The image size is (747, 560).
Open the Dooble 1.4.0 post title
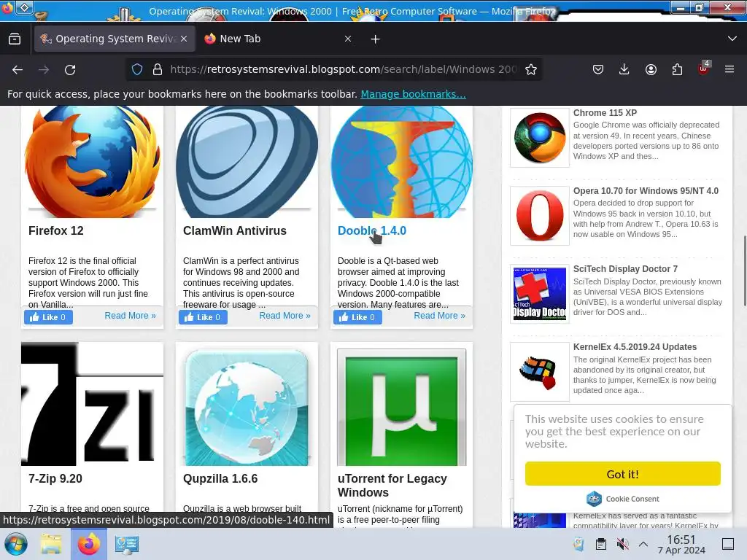click(371, 230)
